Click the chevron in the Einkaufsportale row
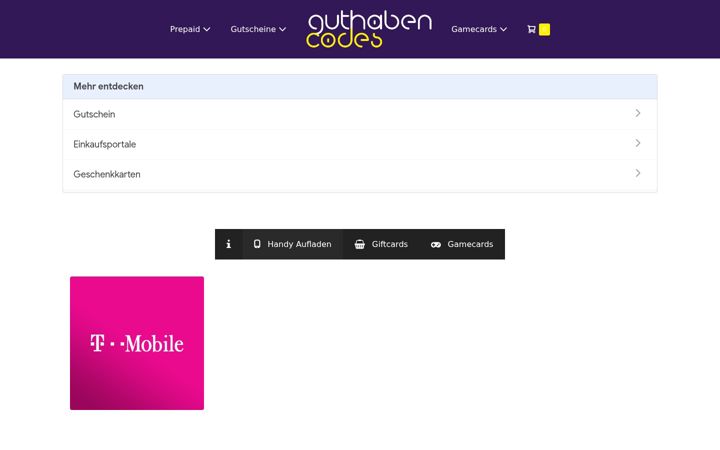This screenshot has height=450, width=720. click(638, 143)
